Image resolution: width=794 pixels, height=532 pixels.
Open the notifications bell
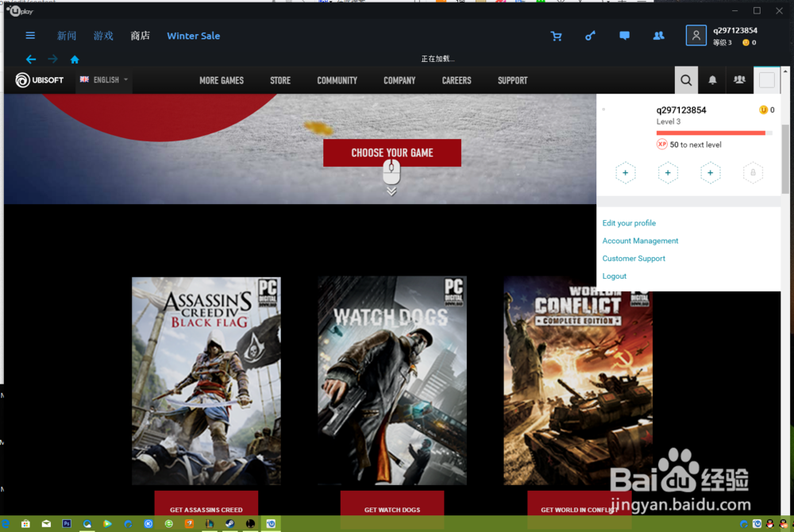(x=712, y=80)
